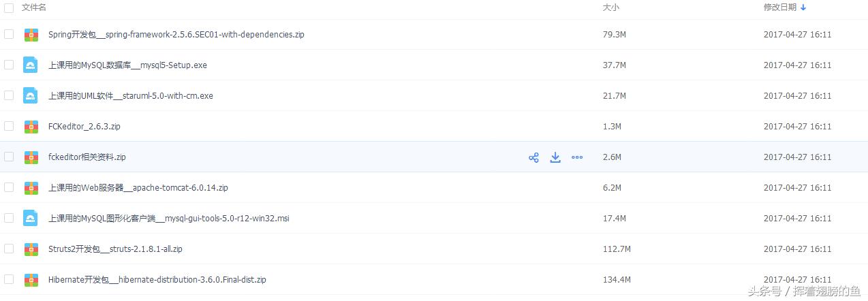Screen dimensions: 868x301
Task: Click the 134.4M size value
Action: coord(617,280)
